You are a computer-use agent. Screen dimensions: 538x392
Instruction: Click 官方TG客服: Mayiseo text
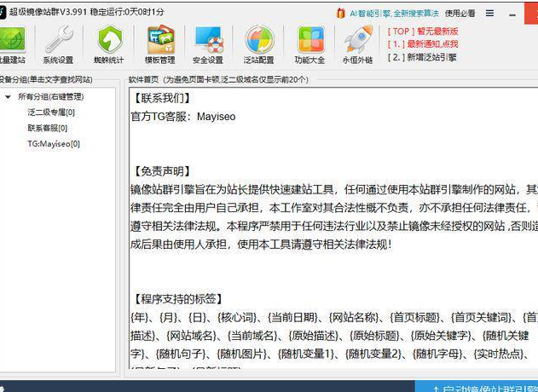coord(183,117)
